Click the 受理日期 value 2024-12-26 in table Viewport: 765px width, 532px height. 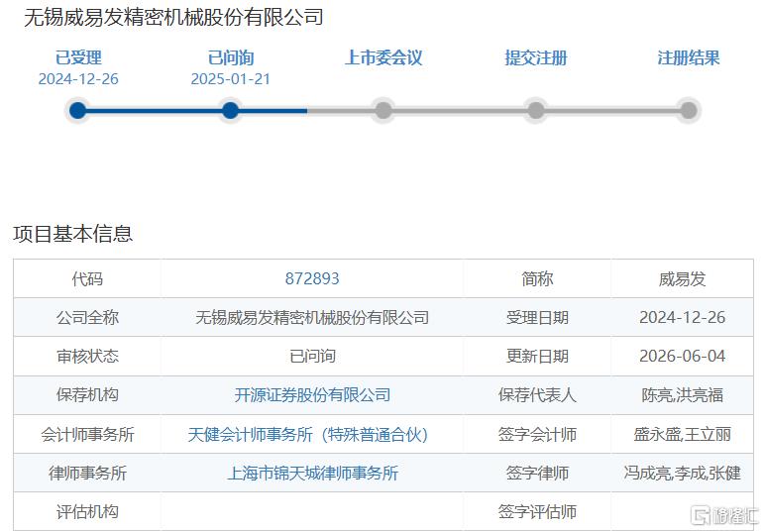[x=682, y=317]
